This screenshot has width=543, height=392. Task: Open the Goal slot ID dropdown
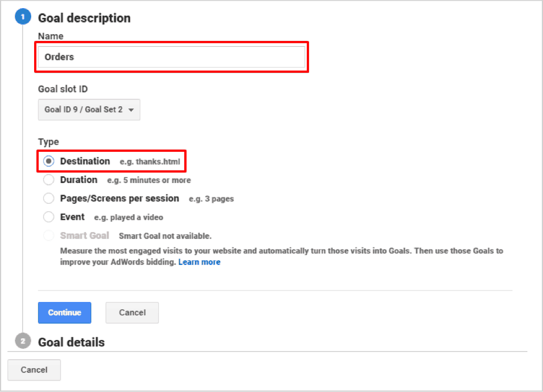(x=89, y=110)
